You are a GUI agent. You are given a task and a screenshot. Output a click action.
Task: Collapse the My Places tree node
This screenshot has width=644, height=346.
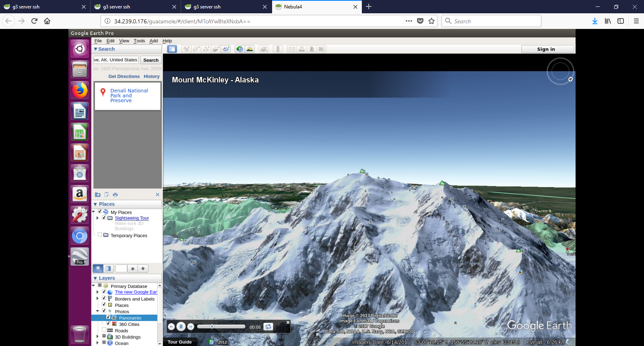click(x=94, y=212)
